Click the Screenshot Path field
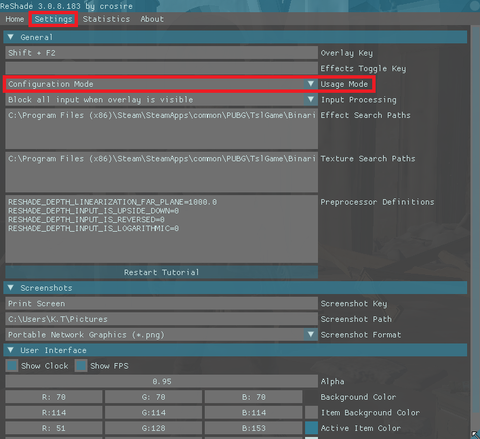The image size is (480, 439). [161, 319]
